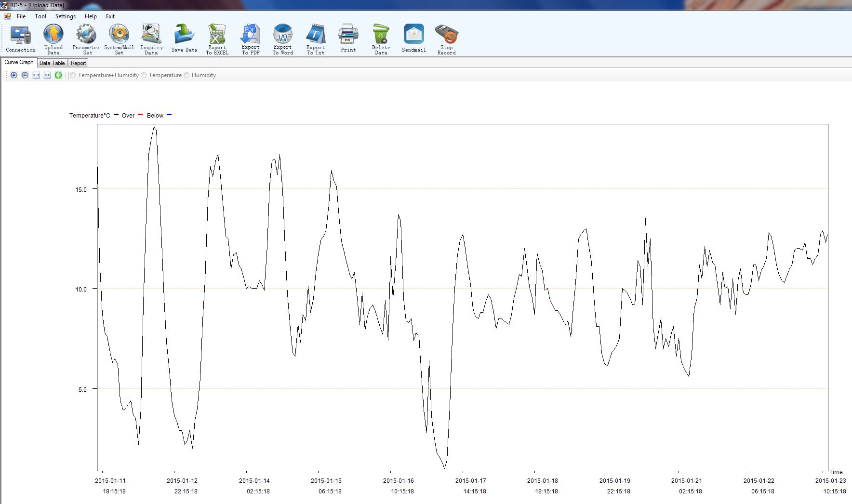Click the 14:15:18 time label
The width and height of the screenshot is (852, 504).
pos(475,491)
